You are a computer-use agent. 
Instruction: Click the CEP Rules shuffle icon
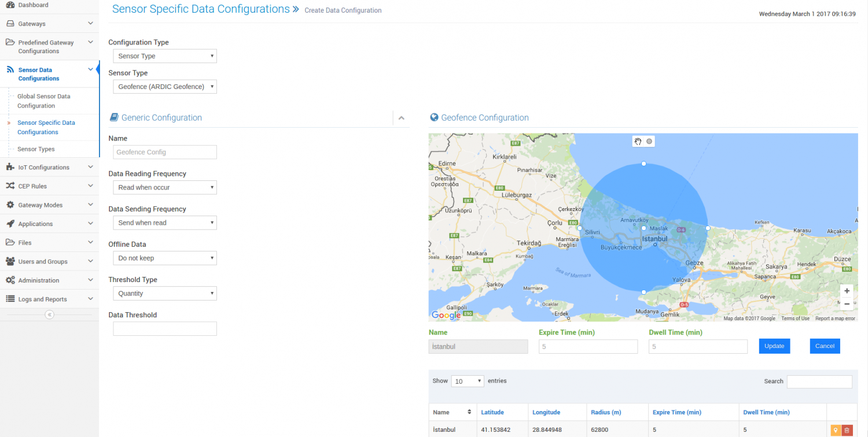coord(10,186)
